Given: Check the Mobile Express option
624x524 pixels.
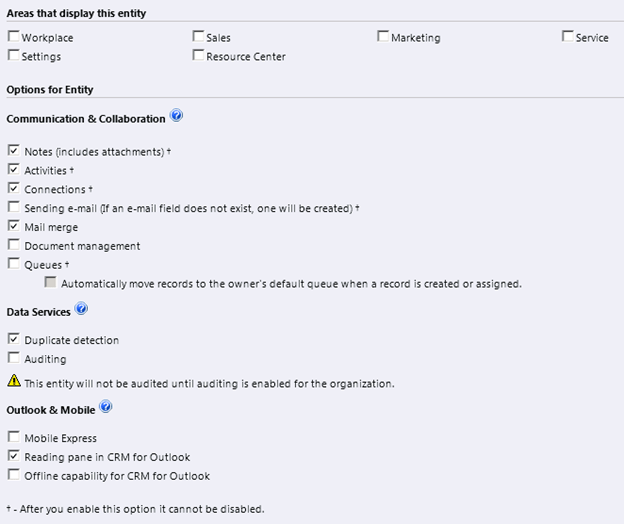Looking at the screenshot, I should pos(13,437).
